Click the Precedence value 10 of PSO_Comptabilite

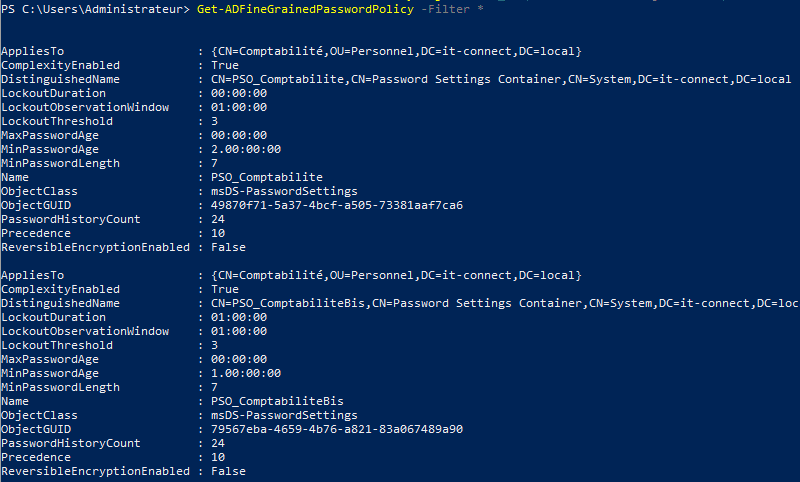219,233
